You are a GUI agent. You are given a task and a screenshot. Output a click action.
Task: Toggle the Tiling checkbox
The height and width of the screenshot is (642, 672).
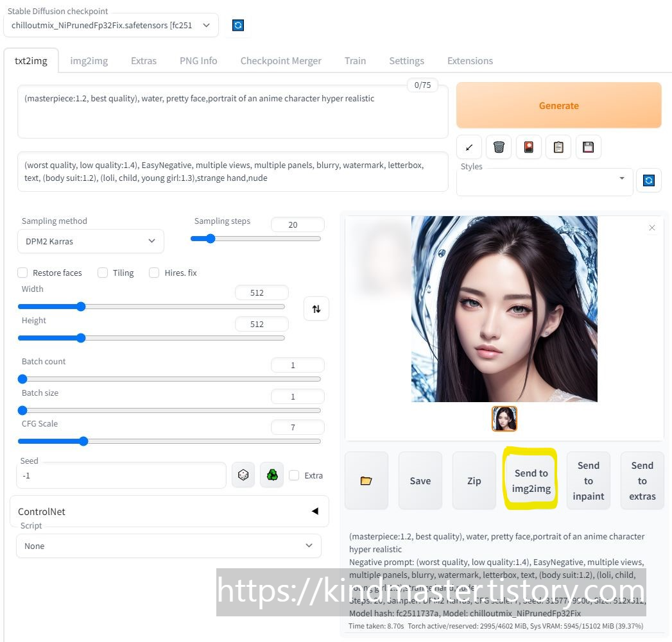[x=103, y=273]
